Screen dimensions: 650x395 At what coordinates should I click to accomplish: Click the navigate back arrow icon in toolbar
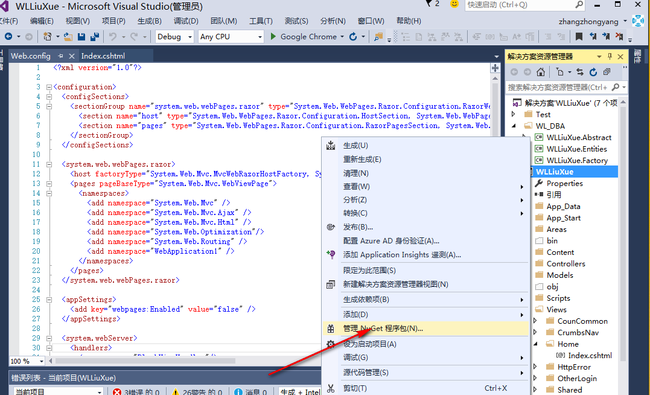(x=8, y=37)
